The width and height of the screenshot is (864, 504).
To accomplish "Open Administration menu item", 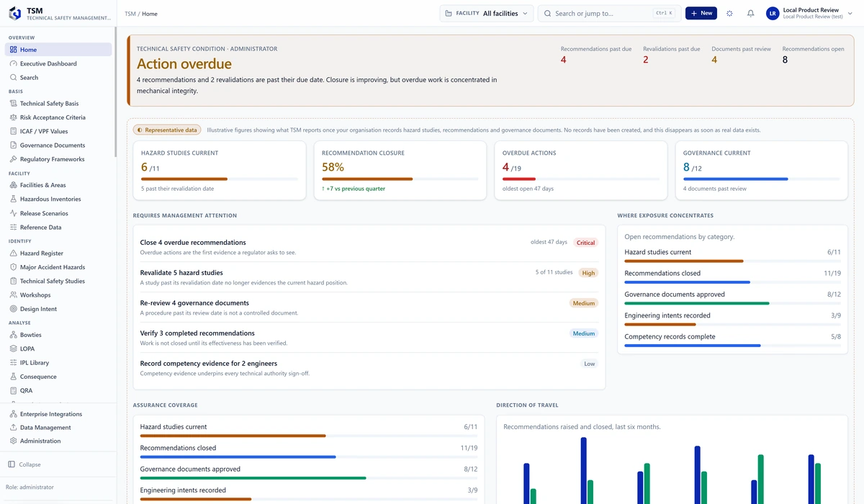I will pos(58,441).
